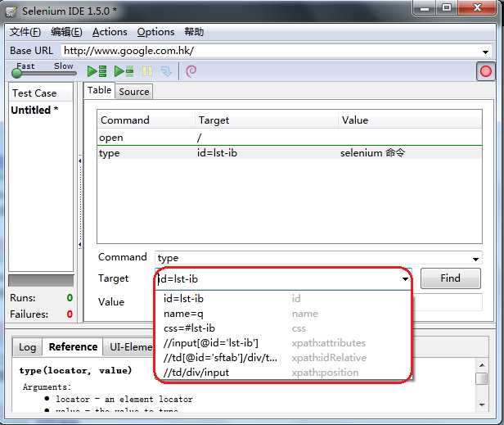Switch to the Table tab
504x425 pixels.
tap(99, 90)
